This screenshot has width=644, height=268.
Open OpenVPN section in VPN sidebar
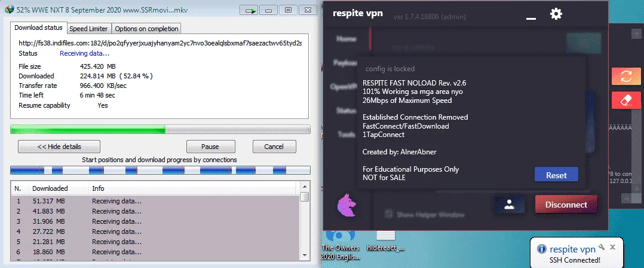click(x=344, y=87)
